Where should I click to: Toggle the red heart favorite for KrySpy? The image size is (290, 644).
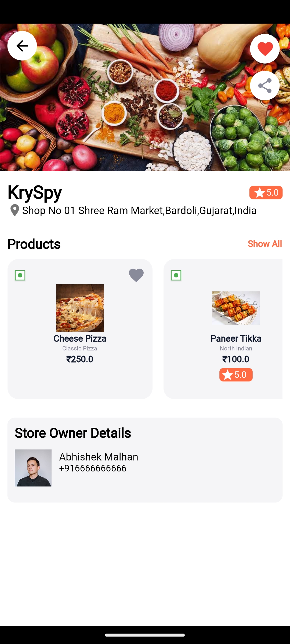(x=265, y=49)
